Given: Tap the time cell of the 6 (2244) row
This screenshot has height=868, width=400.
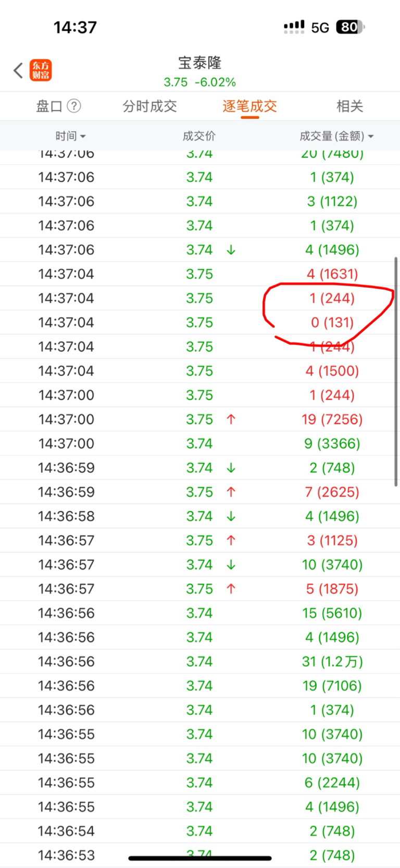Looking at the screenshot, I should pyautogui.click(x=66, y=783).
